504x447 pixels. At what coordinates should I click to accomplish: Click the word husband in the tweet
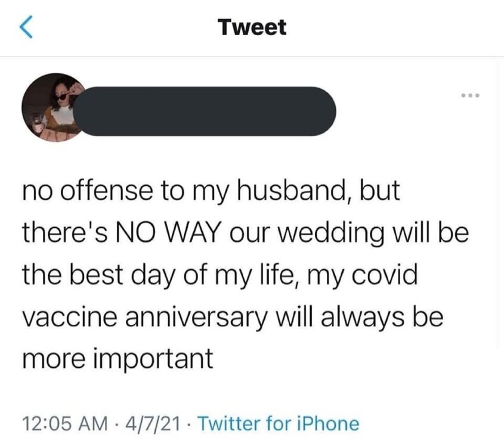[x=293, y=190]
